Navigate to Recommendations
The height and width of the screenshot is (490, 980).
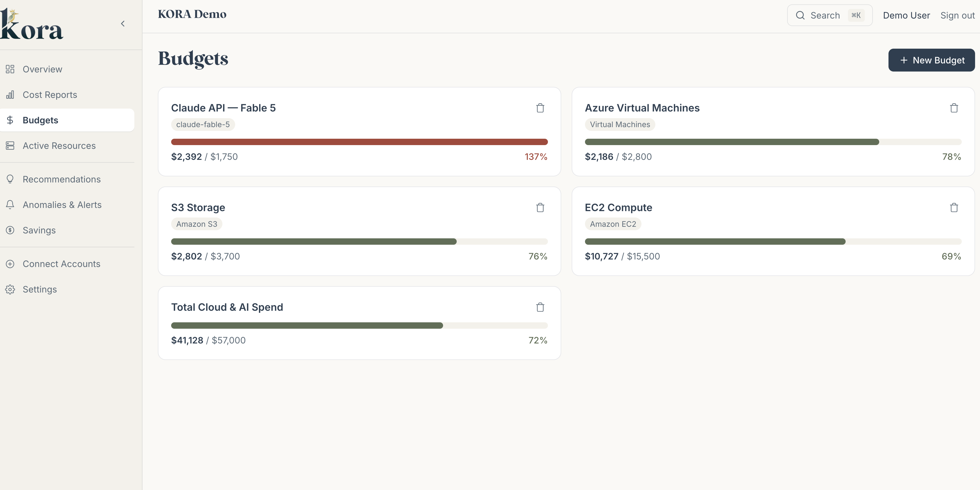pos(67,179)
